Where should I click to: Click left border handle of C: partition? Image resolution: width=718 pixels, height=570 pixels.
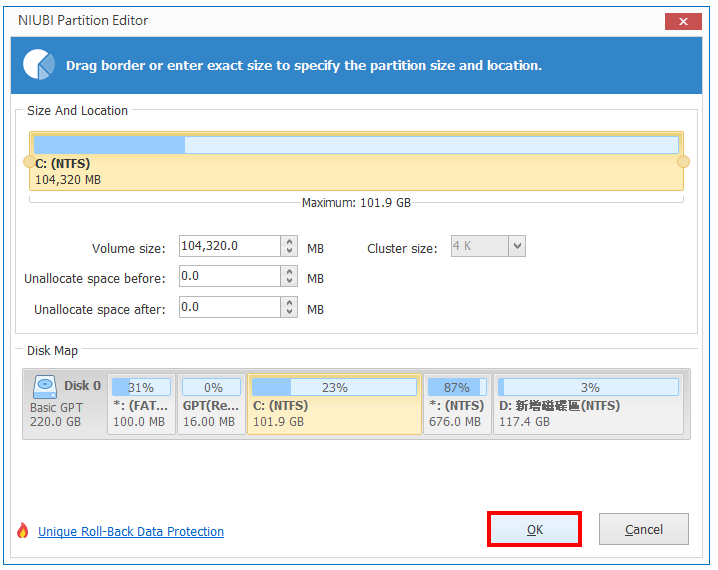[x=29, y=162]
